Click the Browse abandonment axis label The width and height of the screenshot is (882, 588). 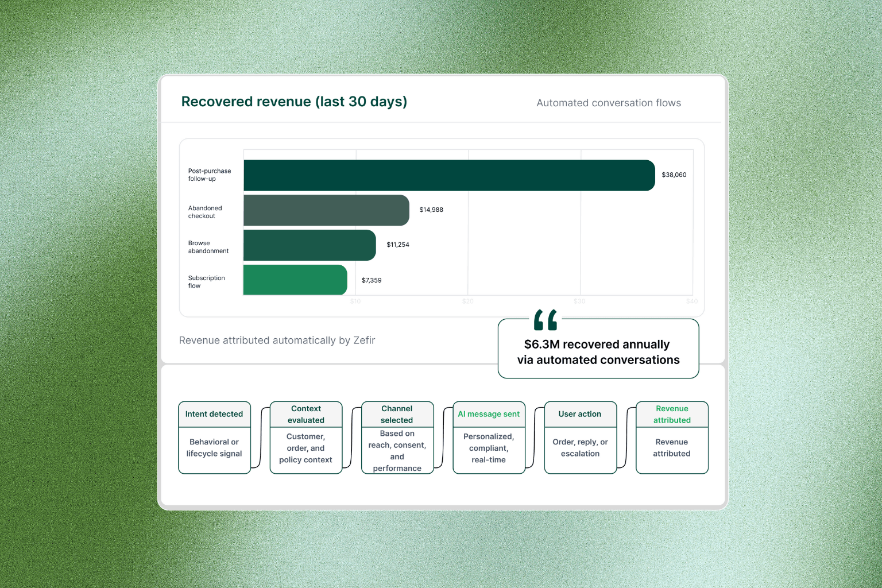[208, 247]
